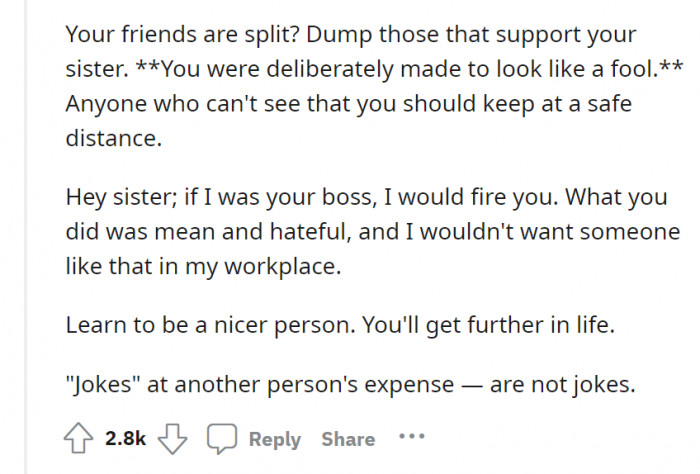Downvote this comment
Screen dimensions: 700x474
click(176, 439)
